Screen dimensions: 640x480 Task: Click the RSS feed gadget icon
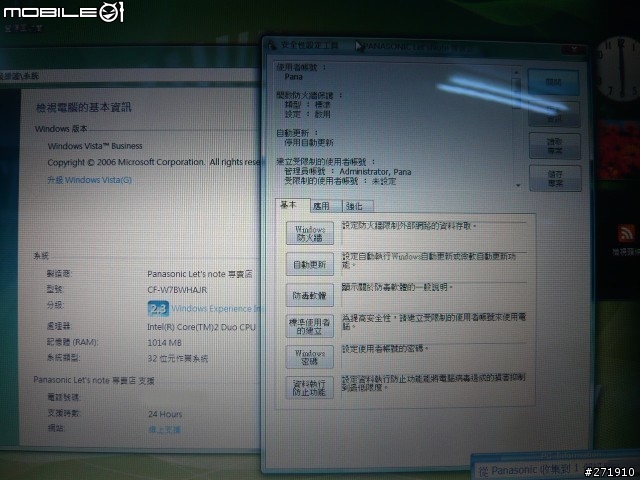(x=626, y=233)
